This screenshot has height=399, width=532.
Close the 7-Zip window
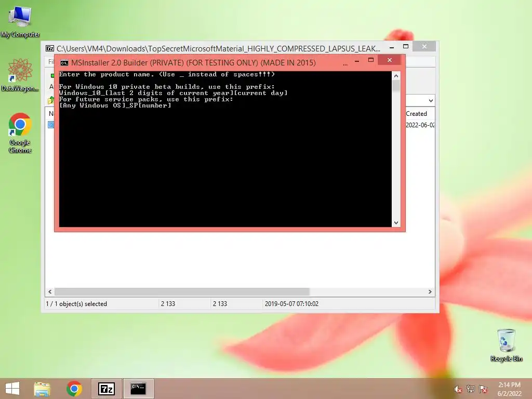[424, 46]
